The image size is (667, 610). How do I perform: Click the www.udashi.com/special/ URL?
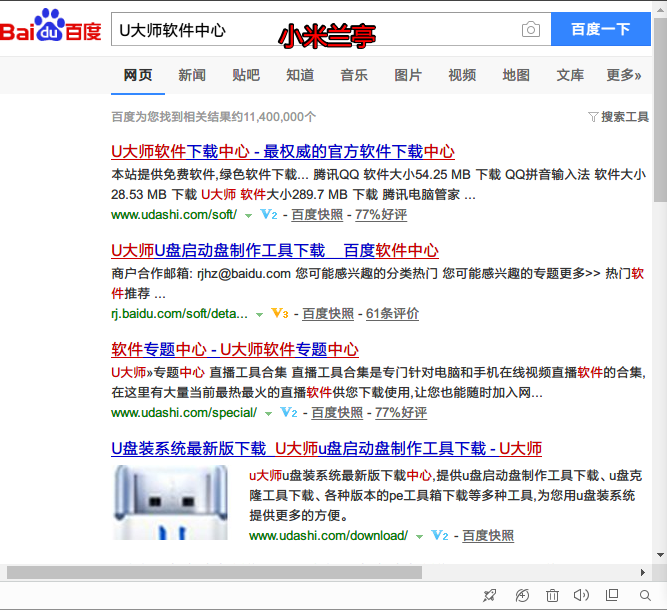pyautogui.click(x=184, y=412)
